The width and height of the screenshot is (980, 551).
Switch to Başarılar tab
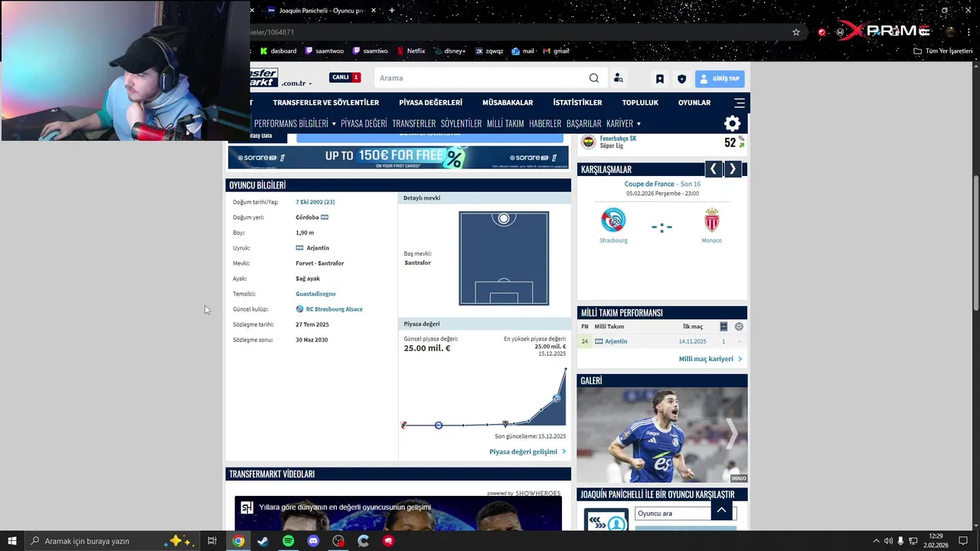pyautogui.click(x=584, y=123)
